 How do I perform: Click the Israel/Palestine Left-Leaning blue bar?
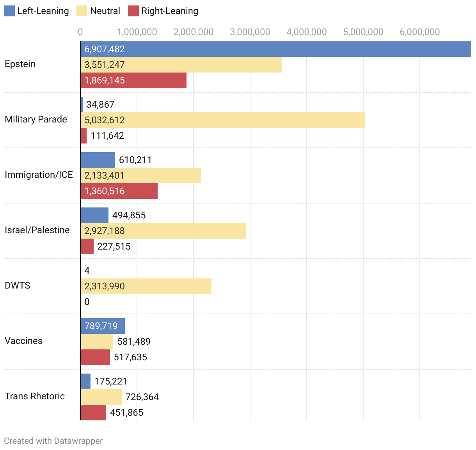[94, 215]
